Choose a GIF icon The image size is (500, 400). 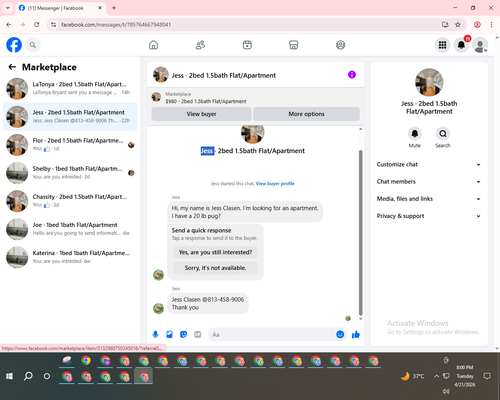point(198,334)
